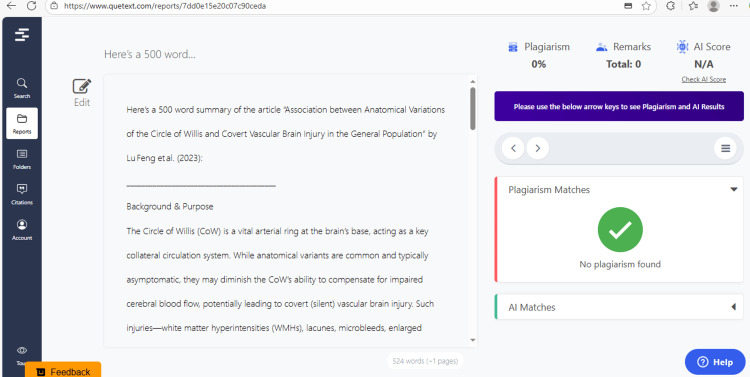View site info lock icon

[54, 6]
